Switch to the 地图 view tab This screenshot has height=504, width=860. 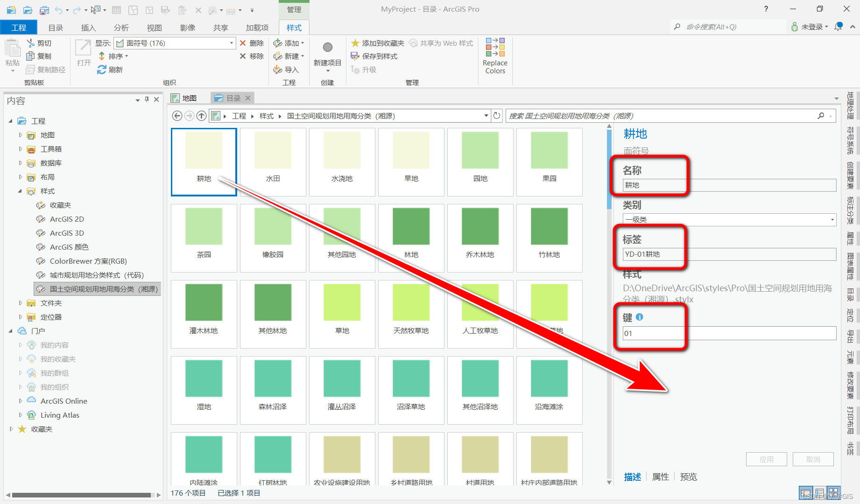click(x=184, y=98)
